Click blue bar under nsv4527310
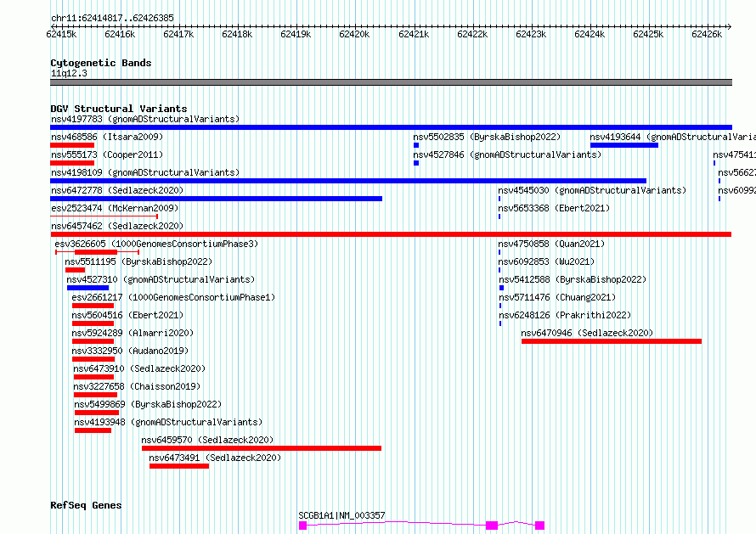756x534 pixels. 87,288
